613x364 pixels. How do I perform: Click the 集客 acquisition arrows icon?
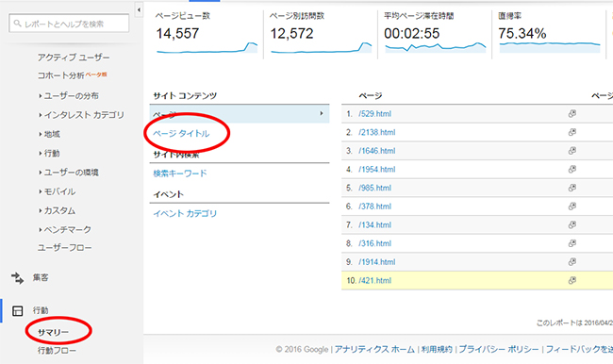[x=17, y=278]
